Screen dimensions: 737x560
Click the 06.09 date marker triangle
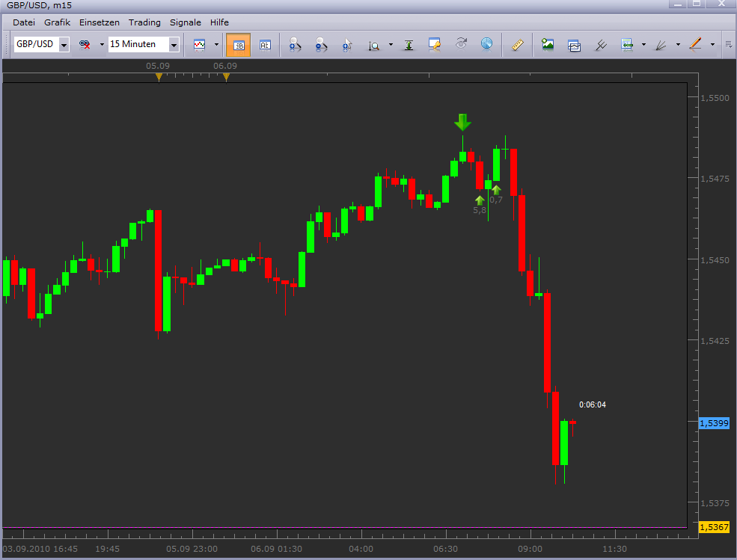point(226,77)
